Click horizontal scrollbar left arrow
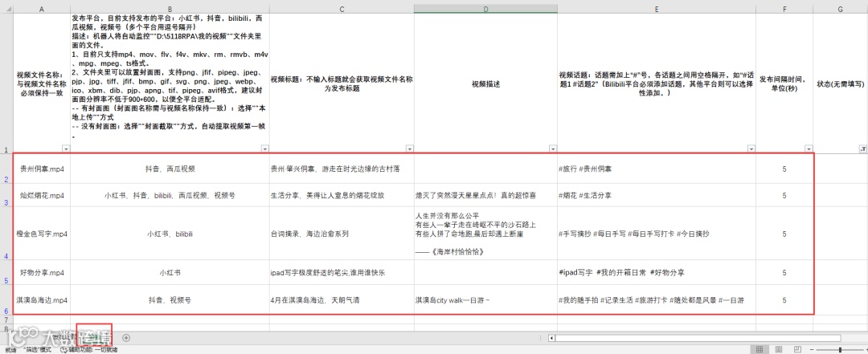 (551, 337)
